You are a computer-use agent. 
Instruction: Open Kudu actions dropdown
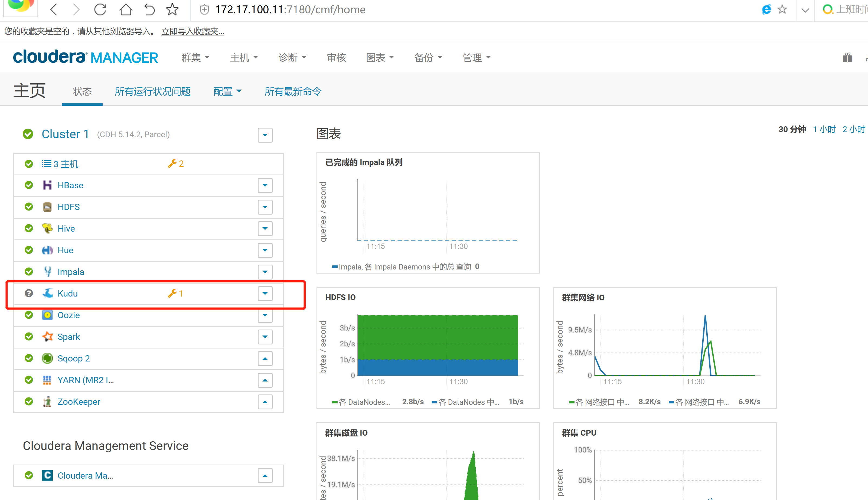click(265, 293)
